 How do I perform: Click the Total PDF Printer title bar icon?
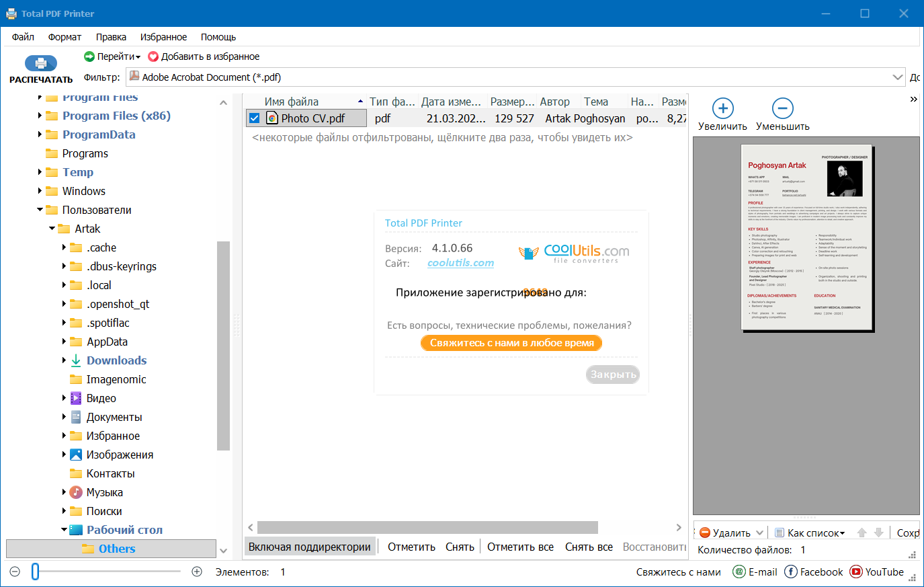(11, 13)
